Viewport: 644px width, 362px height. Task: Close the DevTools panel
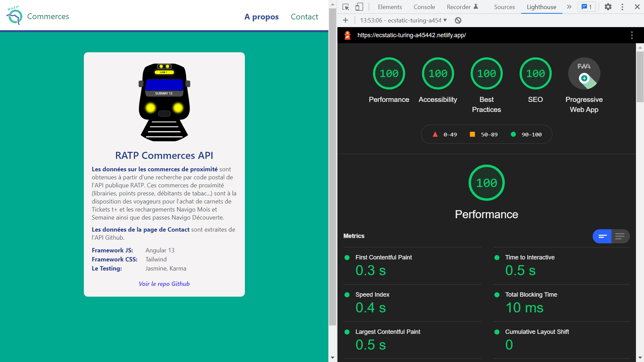(x=637, y=7)
